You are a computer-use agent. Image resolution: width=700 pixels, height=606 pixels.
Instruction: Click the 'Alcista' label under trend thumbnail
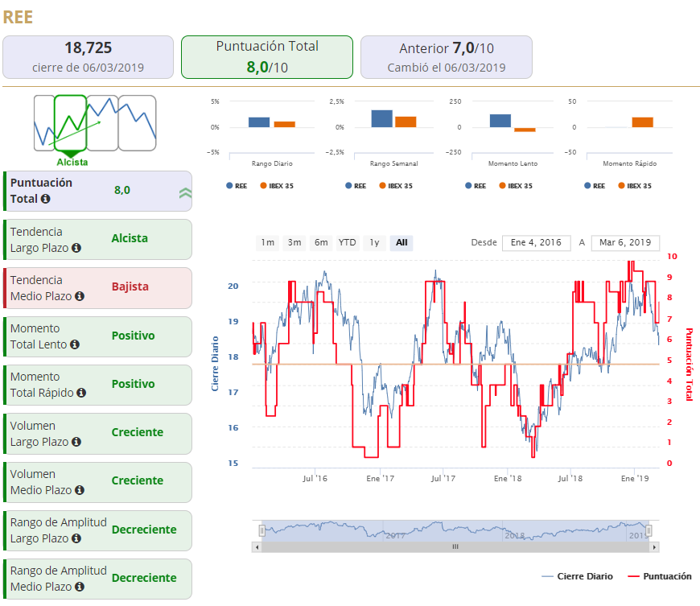pyautogui.click(x=72, y=162)
